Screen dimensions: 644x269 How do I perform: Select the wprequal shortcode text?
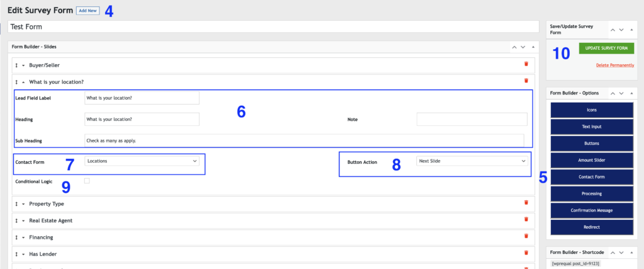(576, 263)
